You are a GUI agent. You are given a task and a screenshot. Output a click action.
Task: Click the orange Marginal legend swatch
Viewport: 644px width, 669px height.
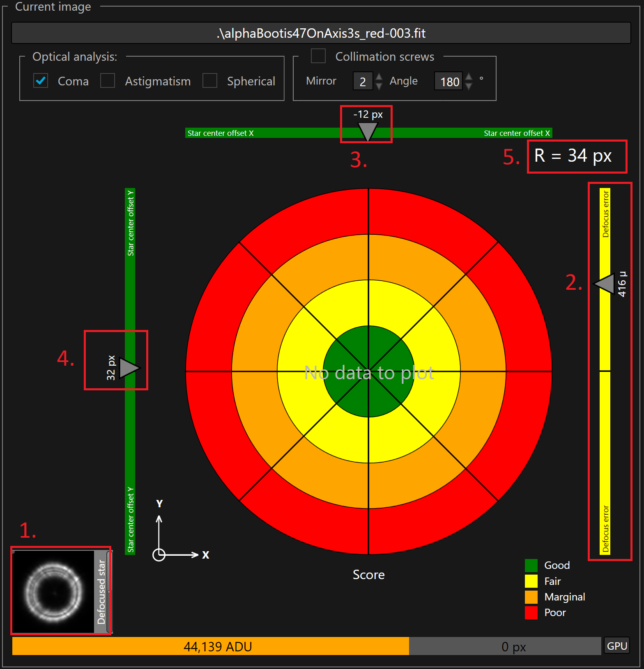[x=531, y=597]
